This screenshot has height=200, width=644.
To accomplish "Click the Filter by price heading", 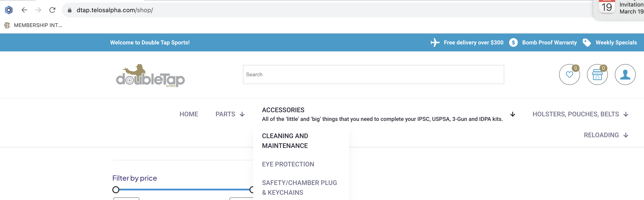I will click(x=135, y=178).
